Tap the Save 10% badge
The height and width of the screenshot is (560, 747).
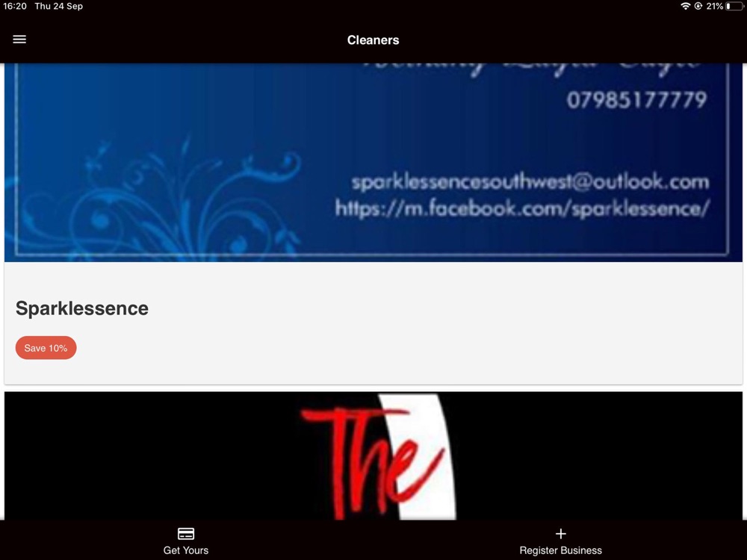(46, 348)
